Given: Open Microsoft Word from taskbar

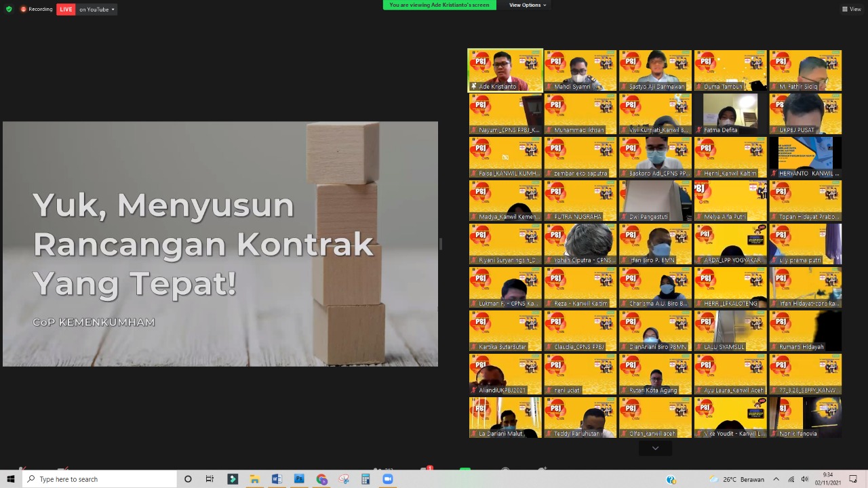Looking at the screenshot, I should click(277, 479).
